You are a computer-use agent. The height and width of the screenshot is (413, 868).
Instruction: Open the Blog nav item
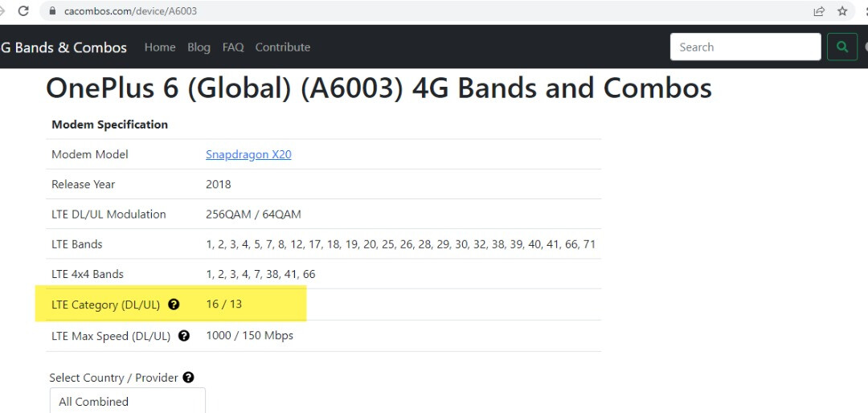199,47
